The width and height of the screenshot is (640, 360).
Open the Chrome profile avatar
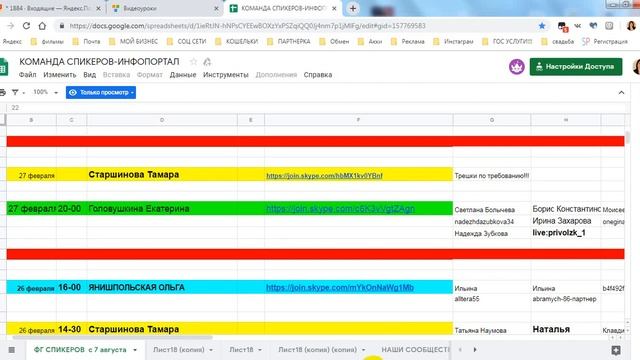pos(631,26)
